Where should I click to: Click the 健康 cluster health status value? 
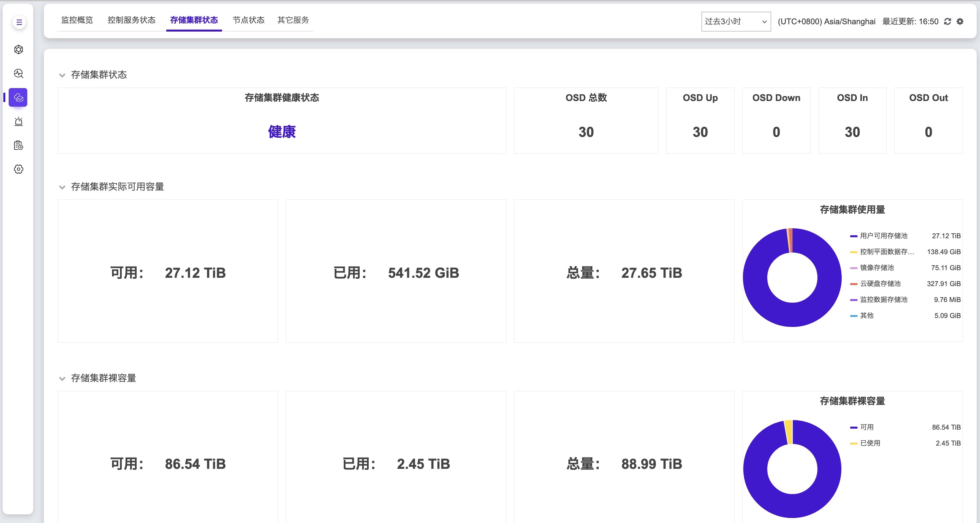(282, 132)
